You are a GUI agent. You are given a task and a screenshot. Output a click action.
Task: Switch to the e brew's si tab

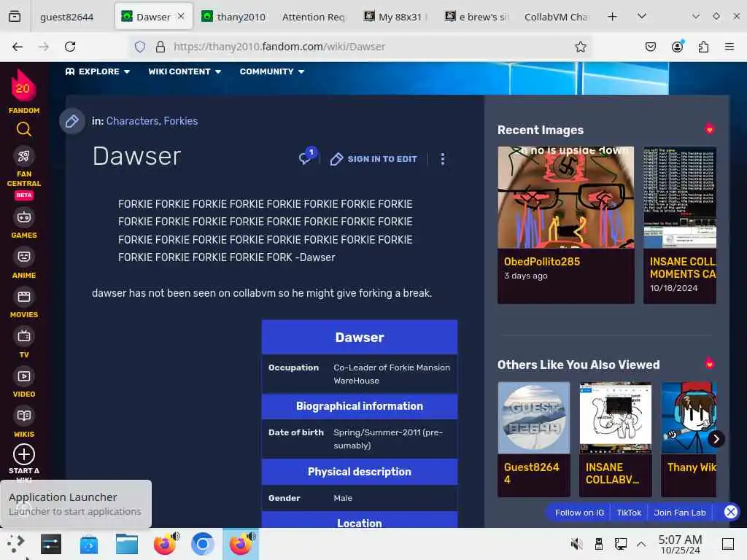[x=476, y=17]
